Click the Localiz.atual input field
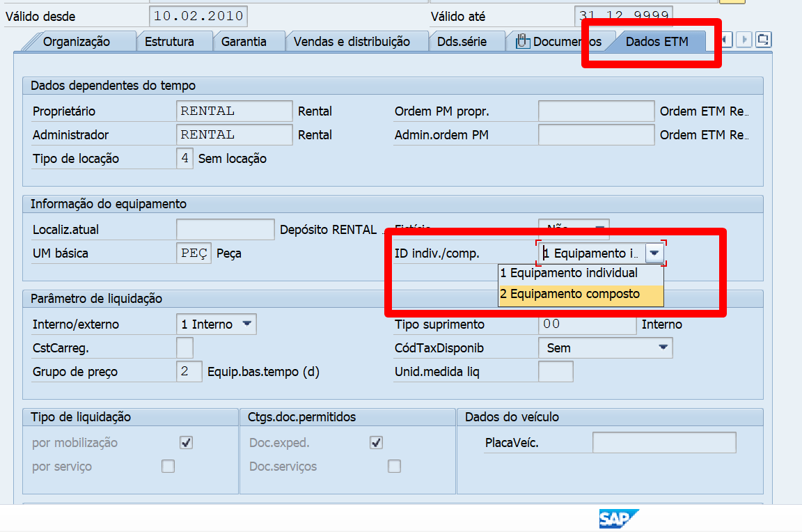This screenshot has width=802, height=532. [225, 229]
